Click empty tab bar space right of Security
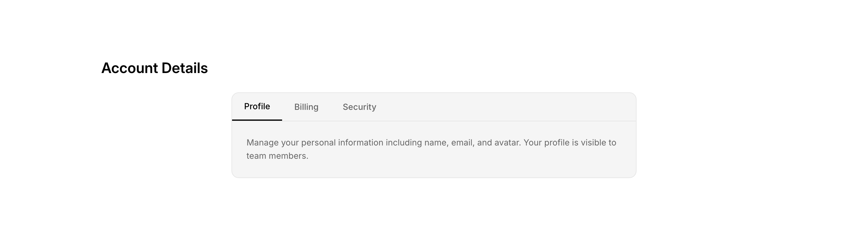Viewport: 868px width, 236px height. pyautogui.click(x=505, y=107)
